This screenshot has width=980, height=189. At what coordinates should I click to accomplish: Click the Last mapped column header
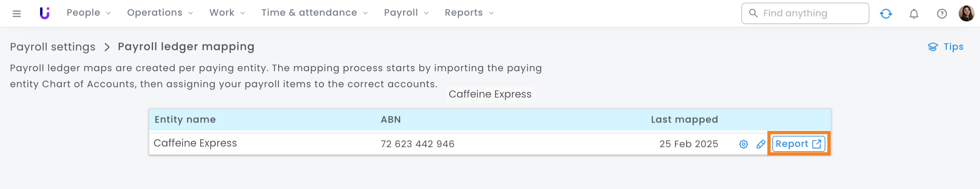[684, 120]
